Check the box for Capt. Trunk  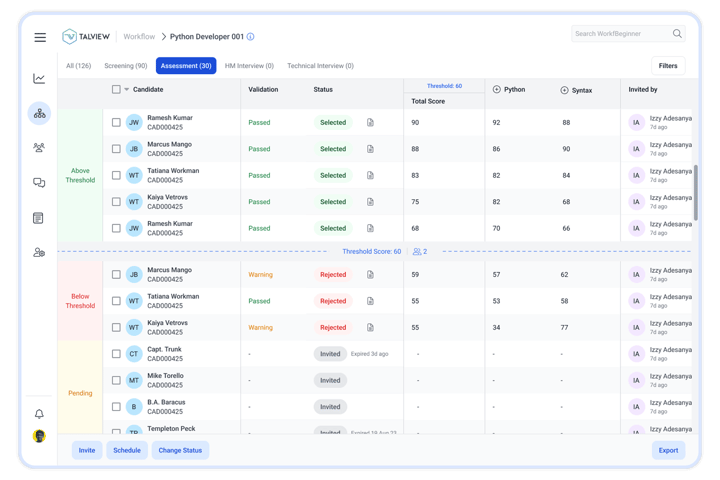tap(117, 354)
